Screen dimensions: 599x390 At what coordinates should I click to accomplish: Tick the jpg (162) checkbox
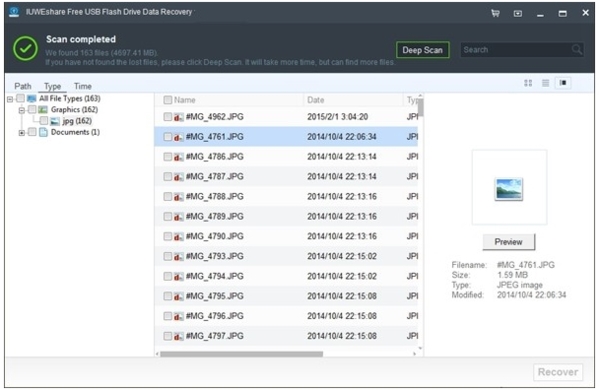[44, 121]
